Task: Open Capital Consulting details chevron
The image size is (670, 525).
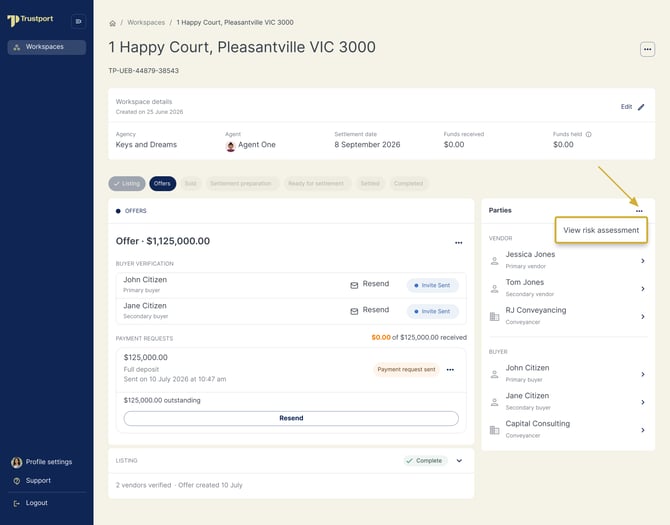Action: point(643,430)
